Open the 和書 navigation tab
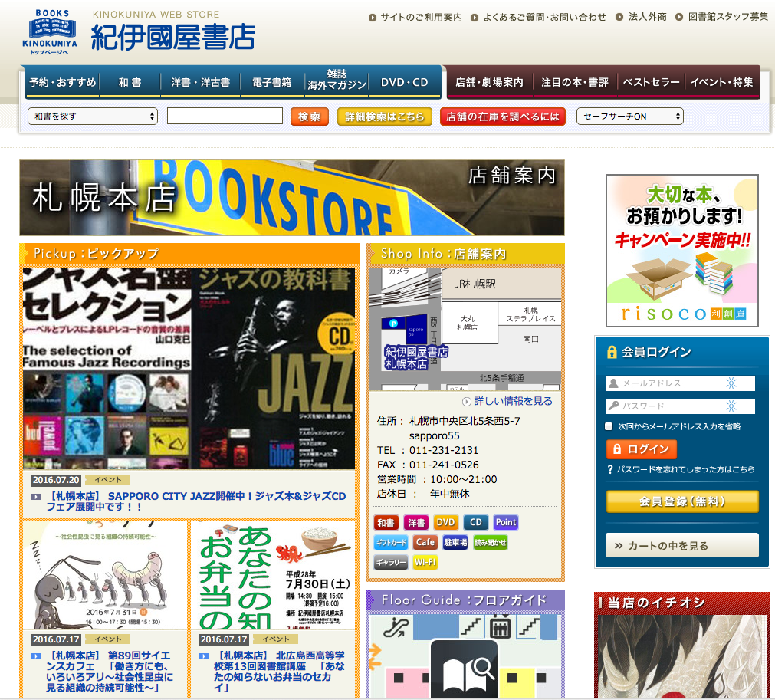The width and height of the screenshot is (775, 700). (130, 82)
